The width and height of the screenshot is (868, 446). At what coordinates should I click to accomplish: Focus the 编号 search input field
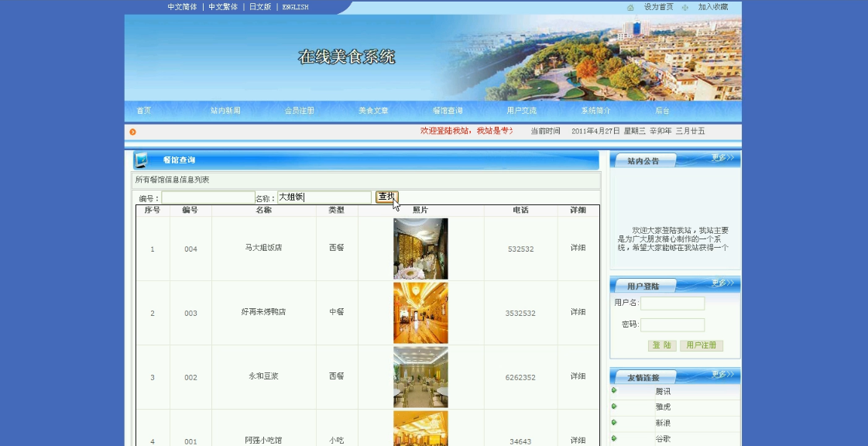208,197
